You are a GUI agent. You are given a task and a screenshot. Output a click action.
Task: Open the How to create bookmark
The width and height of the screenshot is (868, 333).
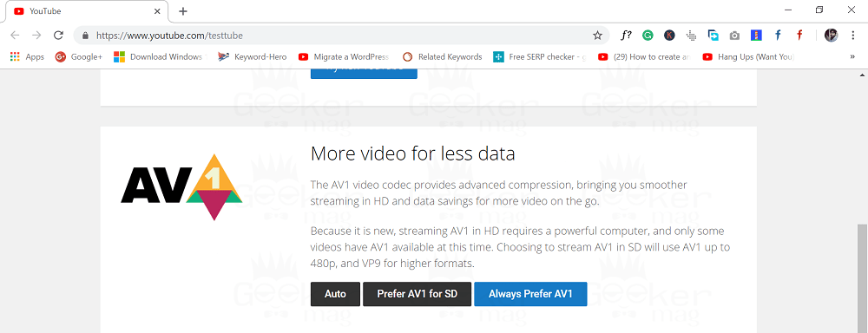[x=644, y=56]
